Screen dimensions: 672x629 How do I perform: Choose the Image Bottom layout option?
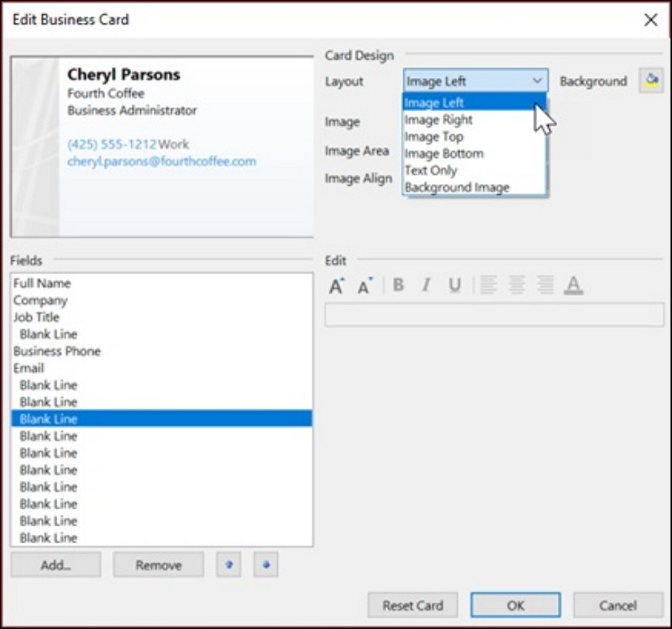coord(444,153)
